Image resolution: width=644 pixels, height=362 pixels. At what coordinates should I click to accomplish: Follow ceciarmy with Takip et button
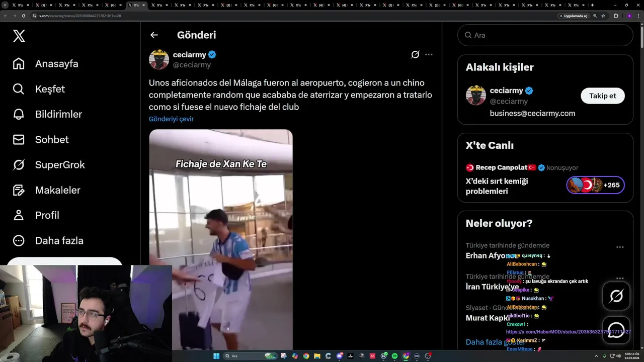tap(603, 96)
